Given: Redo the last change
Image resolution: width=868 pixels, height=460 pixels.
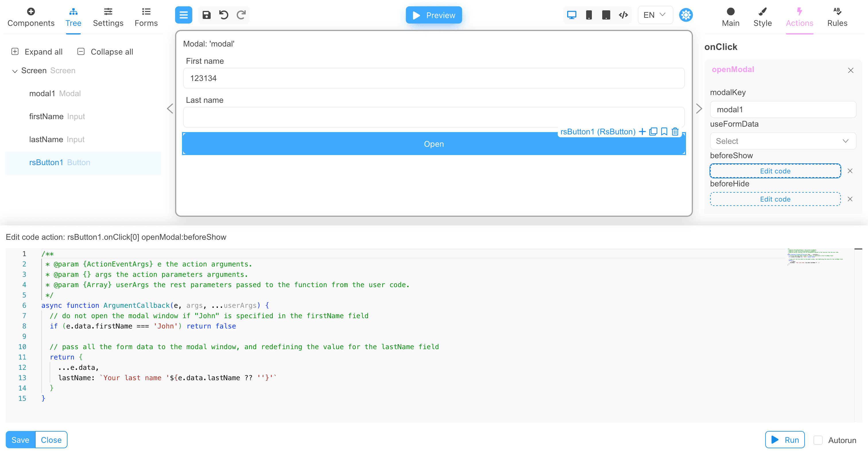Looking at the screenshot, I should click(241, 15).
